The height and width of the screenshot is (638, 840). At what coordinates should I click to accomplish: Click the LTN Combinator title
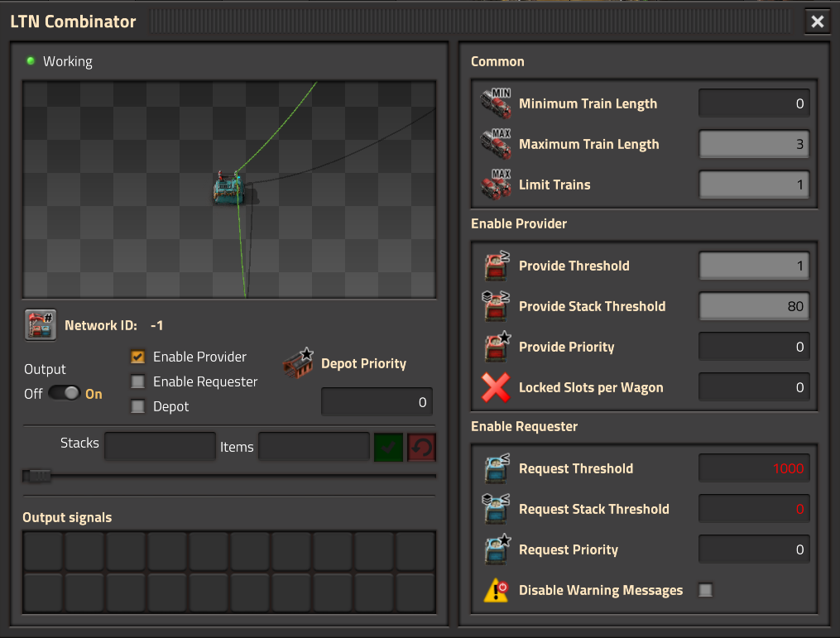click(x=73, y=22)
